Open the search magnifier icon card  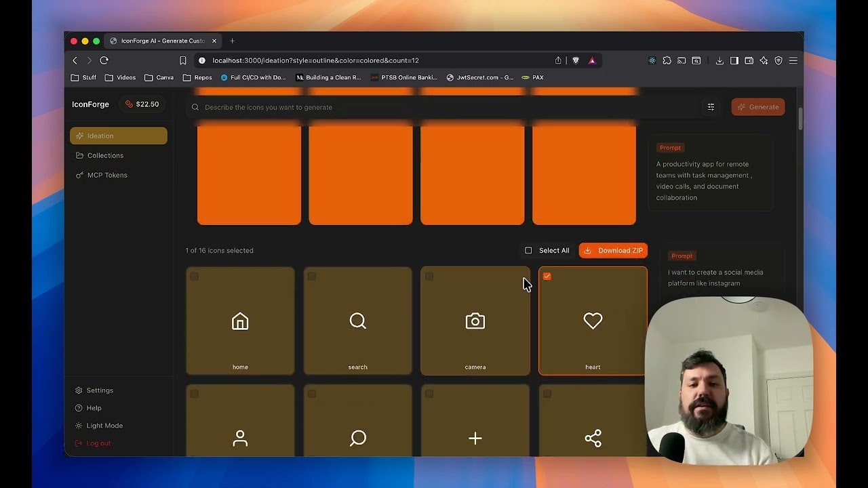[357, 321]
